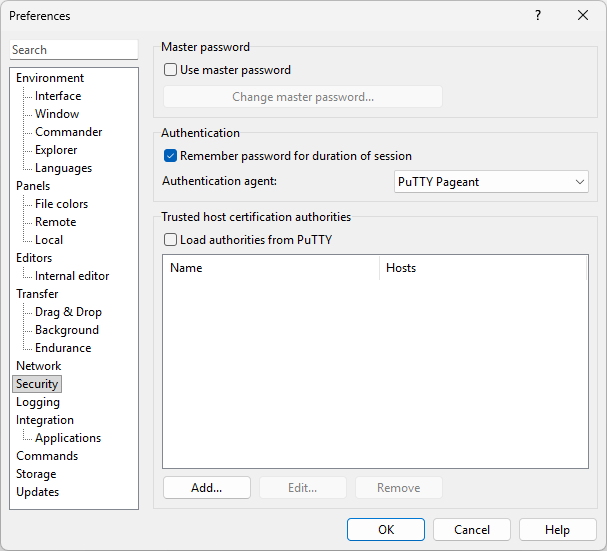This screenshot has width=607, height=551.
Task: Enable Use master password checkbox
Action: pyautogui.click(x=171, y=70)
